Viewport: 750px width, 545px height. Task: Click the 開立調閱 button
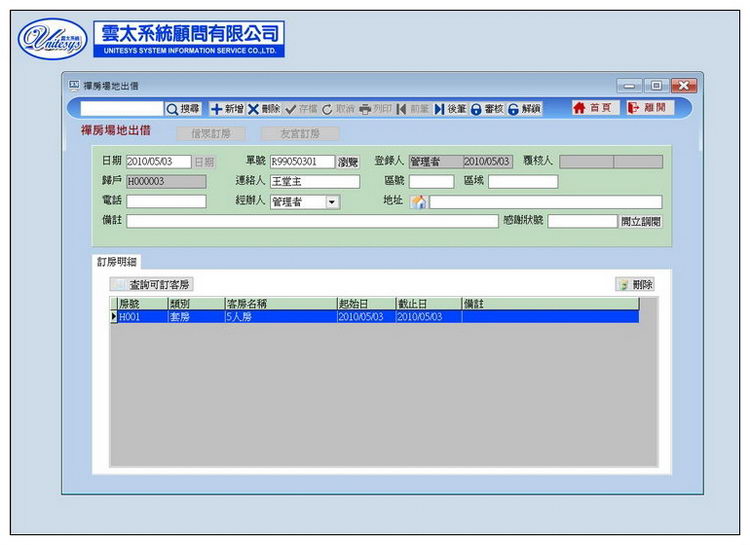point(641,221)
